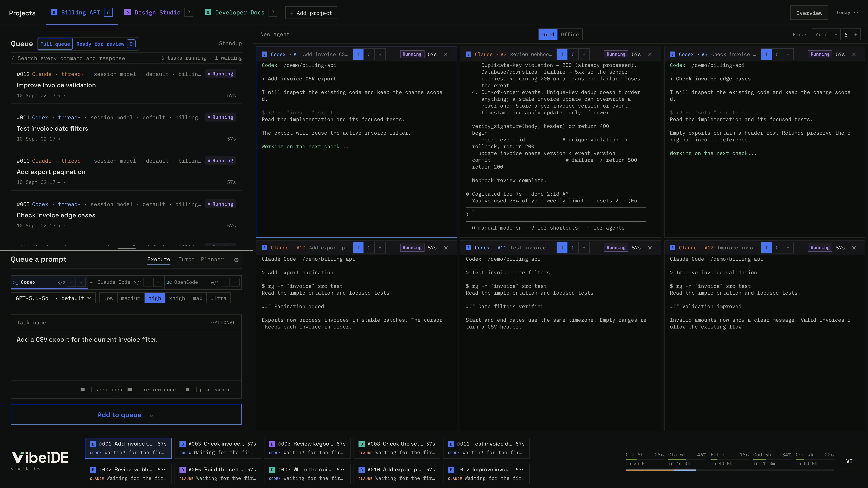Click the VibeIDE logo
Screen dimensions: 868x488
click(40, 457)
